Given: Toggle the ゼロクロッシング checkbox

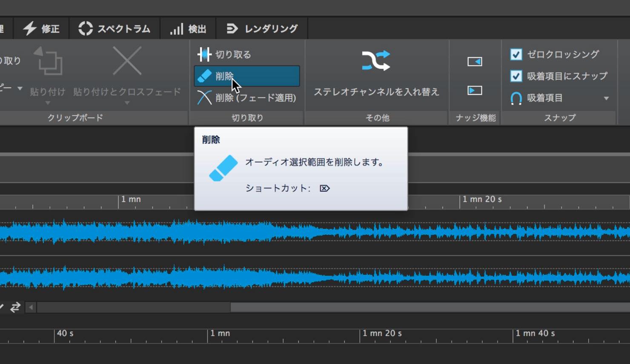Looking at the screenshot, I should pyautogui.click(x=516, y=54).
